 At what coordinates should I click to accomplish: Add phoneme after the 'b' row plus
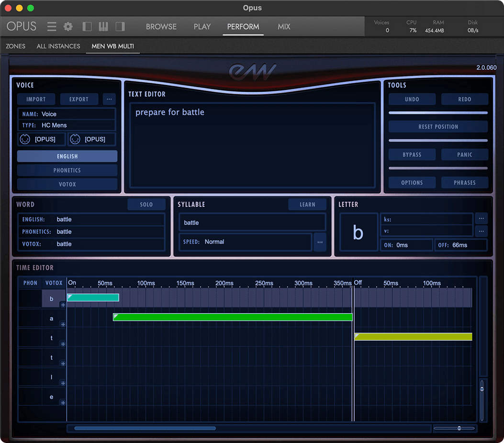63,305
